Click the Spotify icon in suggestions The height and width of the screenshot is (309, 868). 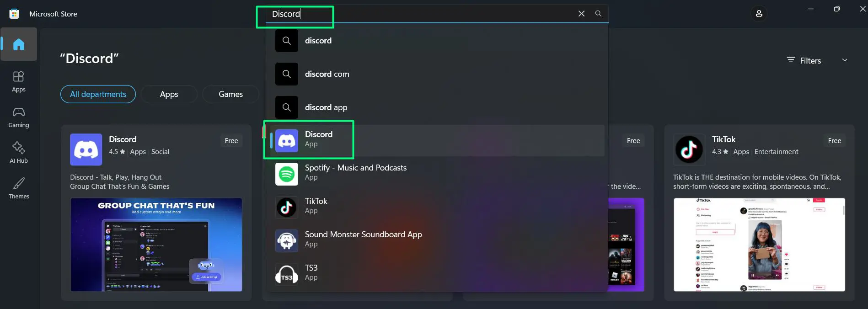coord(287,174)
